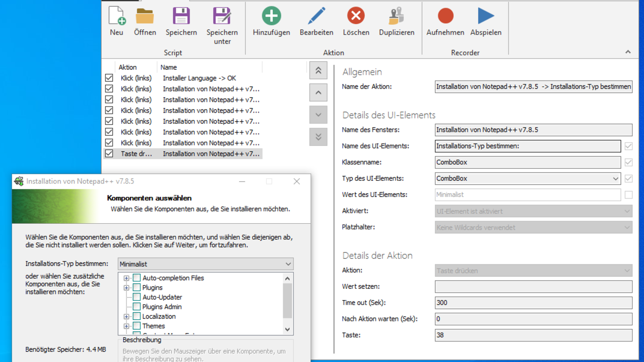644x362 pixels.
Task: Edit the action with Bearbeiten pencil
Action: [316, 21]
